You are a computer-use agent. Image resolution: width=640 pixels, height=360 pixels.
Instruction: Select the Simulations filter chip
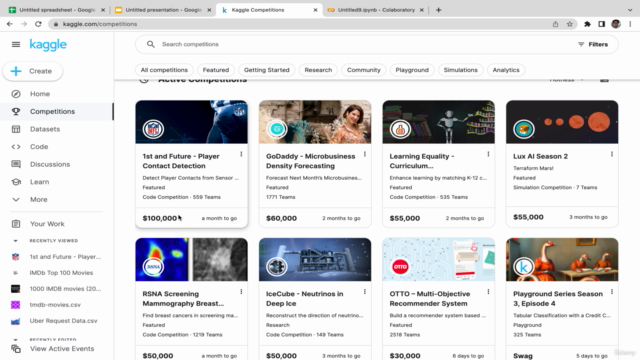pyautogui.click(x=460, y=70)
